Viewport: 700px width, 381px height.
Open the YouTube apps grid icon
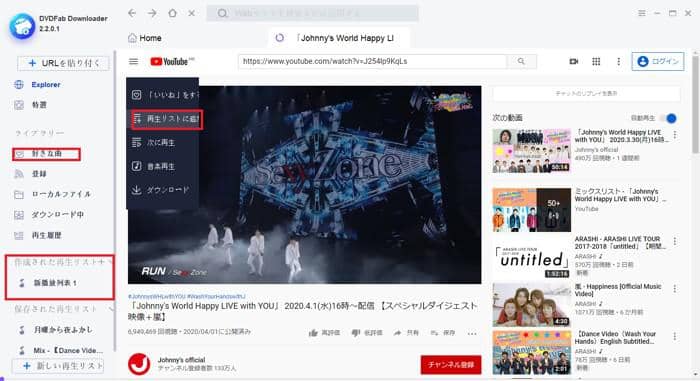596,61
